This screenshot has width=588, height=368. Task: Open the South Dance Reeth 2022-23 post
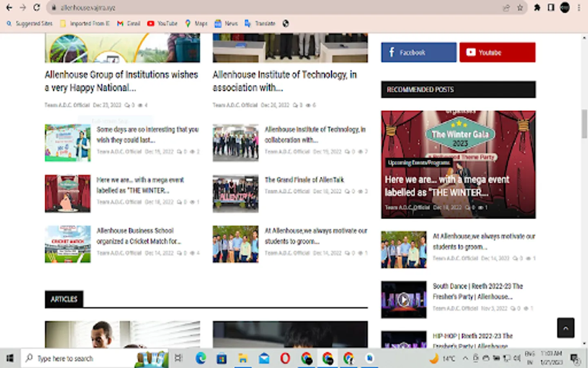[478, 291]
